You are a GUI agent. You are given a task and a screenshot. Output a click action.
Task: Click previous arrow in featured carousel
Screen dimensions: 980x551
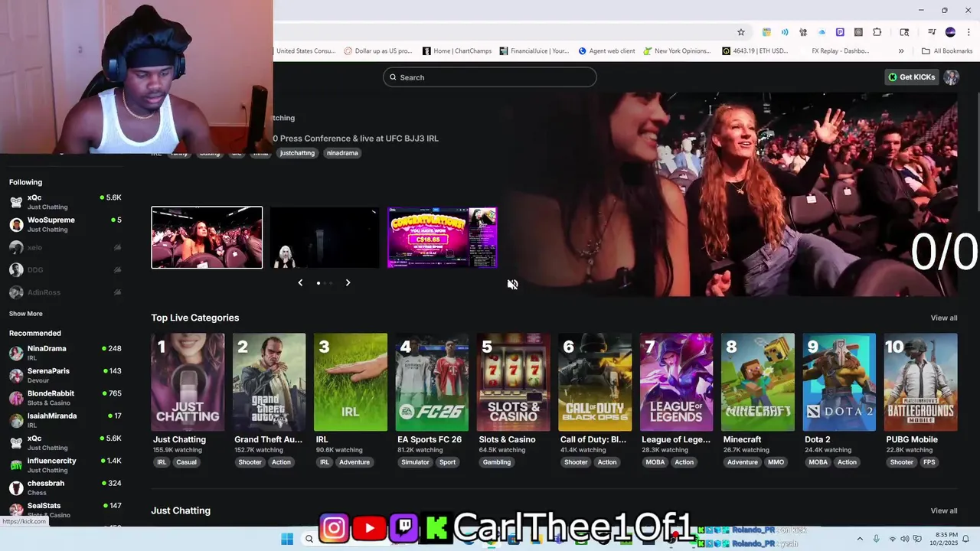click(300, 282)
